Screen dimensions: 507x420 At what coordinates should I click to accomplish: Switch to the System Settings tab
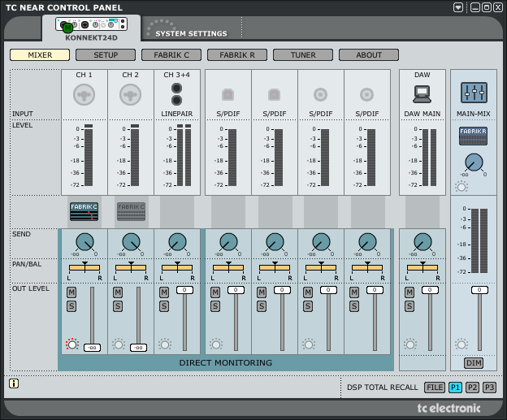(191, 33)
